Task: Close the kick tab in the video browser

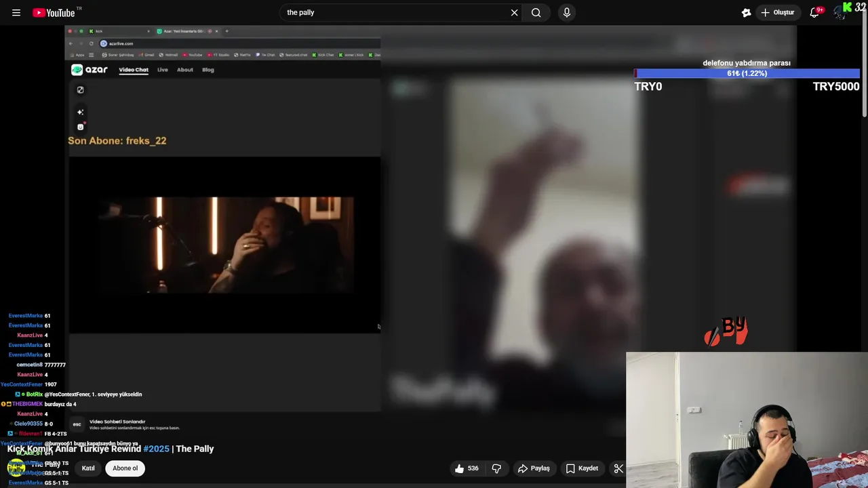Action: pos(149,31)
